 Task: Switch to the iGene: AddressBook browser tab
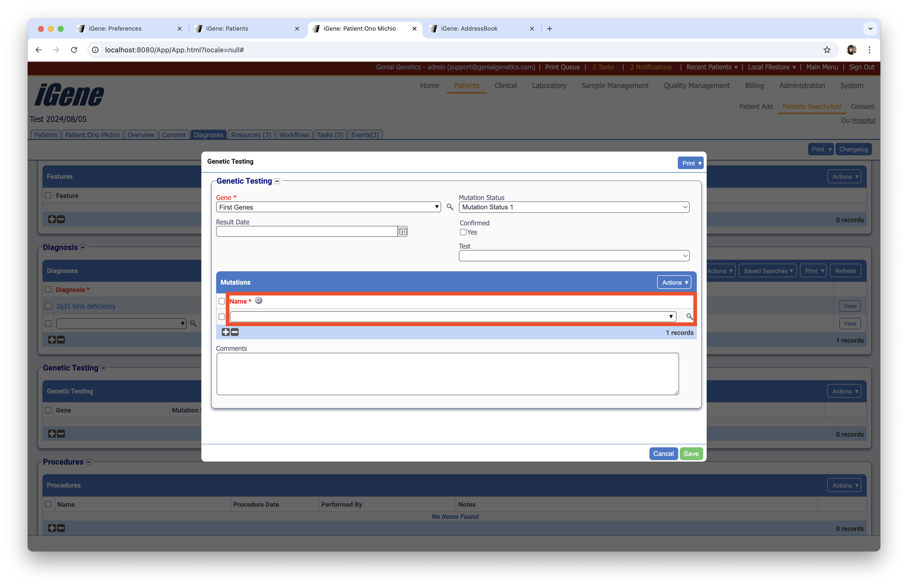pos(469,29)
